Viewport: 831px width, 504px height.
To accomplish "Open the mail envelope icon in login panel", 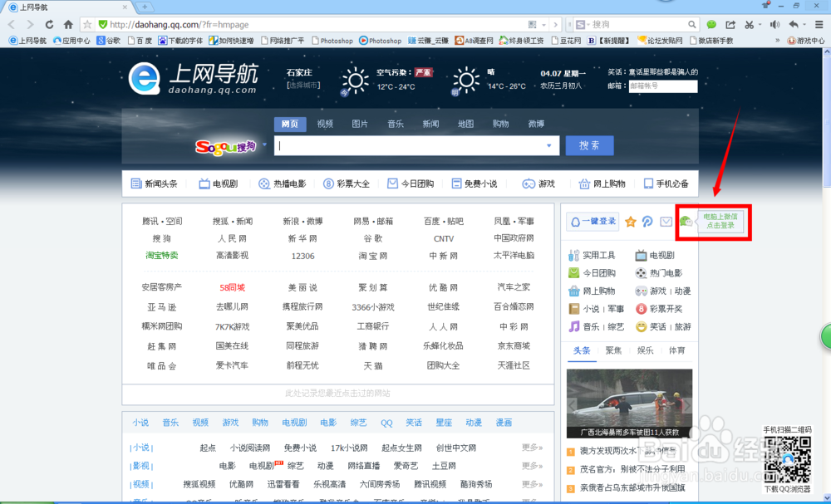I will [x=666, y=222].
